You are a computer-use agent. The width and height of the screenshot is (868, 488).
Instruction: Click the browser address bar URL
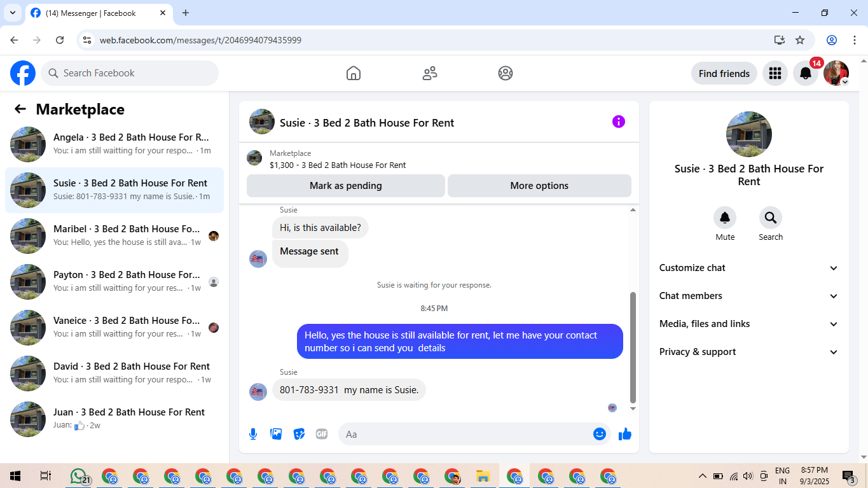tap(200, 40)
